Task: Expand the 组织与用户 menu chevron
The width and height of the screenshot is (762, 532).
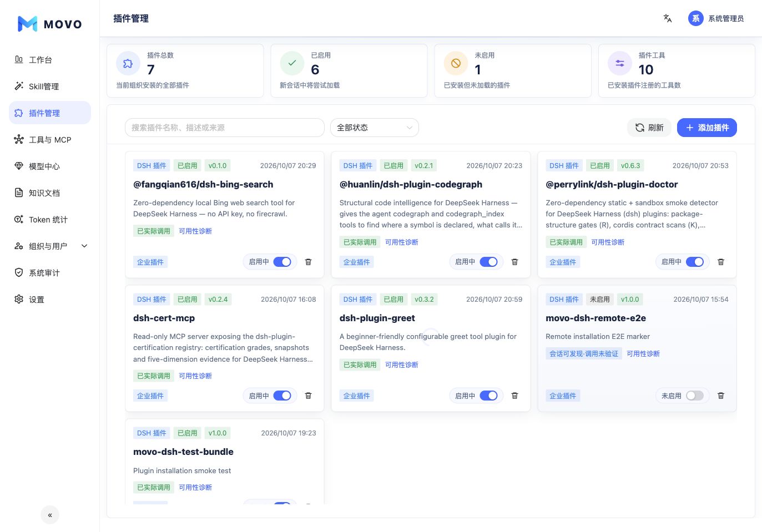Action: [x=84, y=246]
